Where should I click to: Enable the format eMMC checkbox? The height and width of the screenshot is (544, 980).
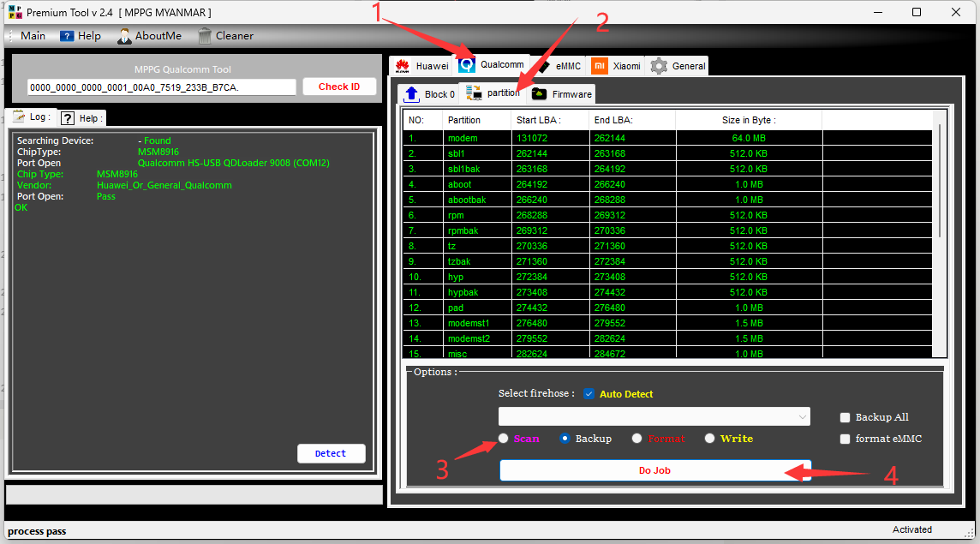click(846, 439)
